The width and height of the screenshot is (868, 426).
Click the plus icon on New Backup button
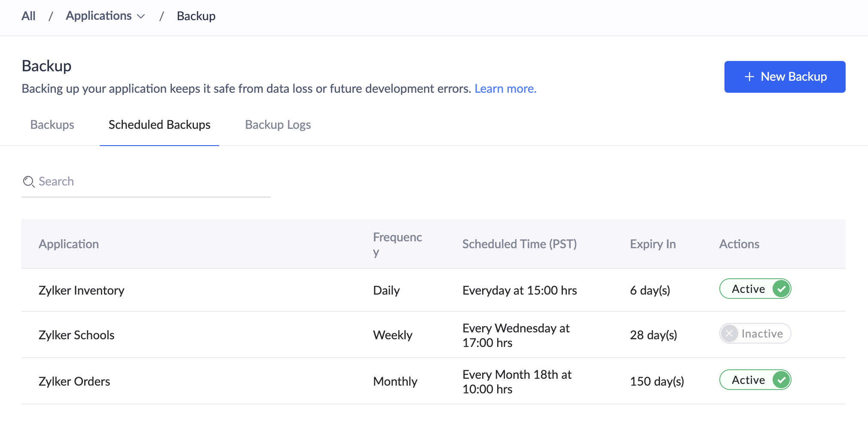coord(749,76)
